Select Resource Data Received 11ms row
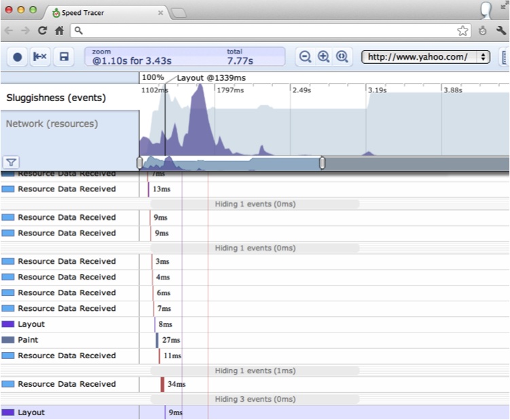This screenshot has width=510, height=420. pos(255,356)
